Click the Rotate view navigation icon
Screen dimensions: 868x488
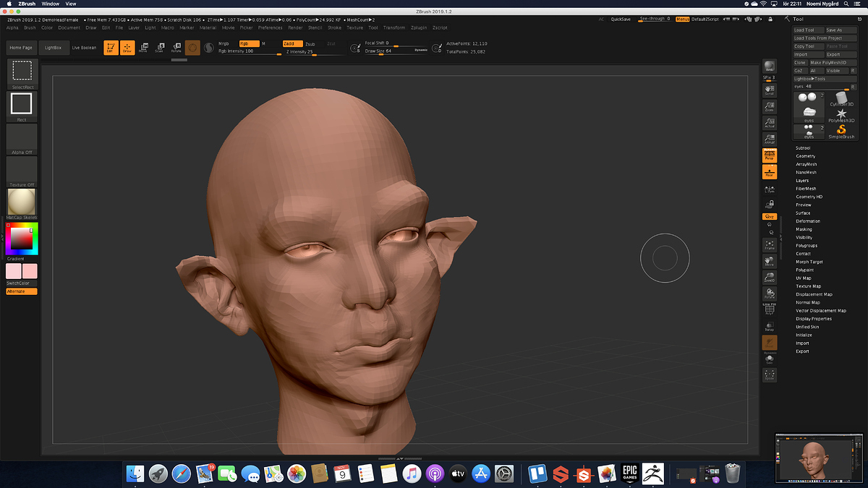[x=770, y=294]
